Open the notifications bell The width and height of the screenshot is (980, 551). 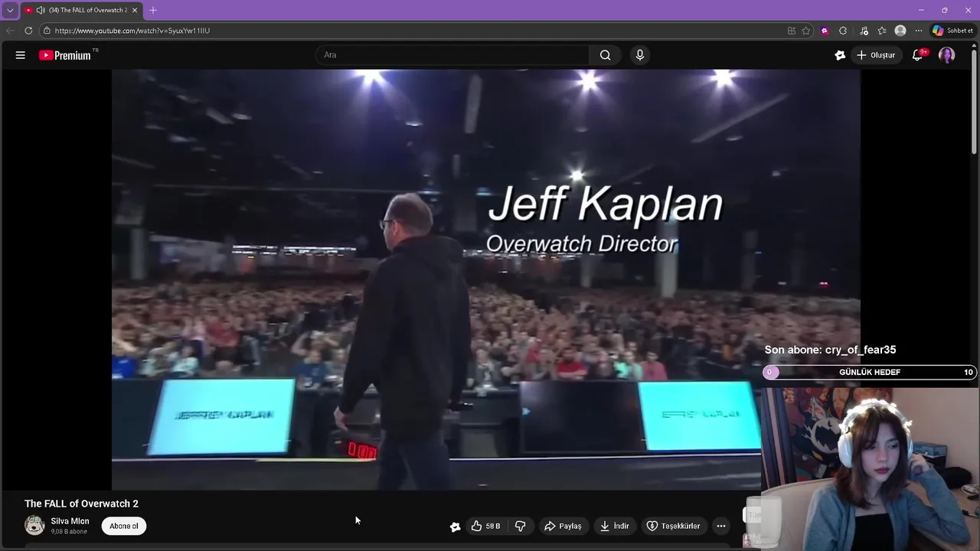pyautogui.click(x=917, y=55)
